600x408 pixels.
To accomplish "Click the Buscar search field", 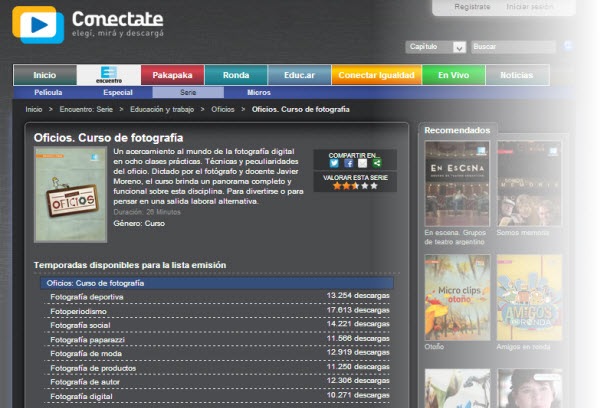I will pos(513,47).
